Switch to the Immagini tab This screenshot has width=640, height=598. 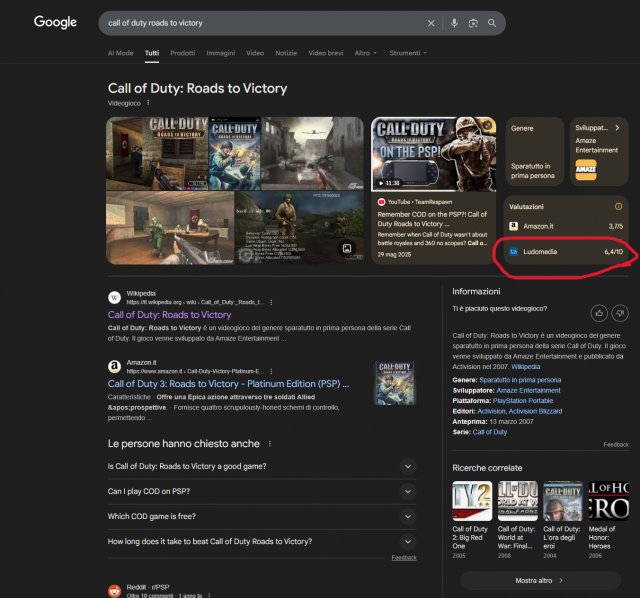[x=220, y=52]
